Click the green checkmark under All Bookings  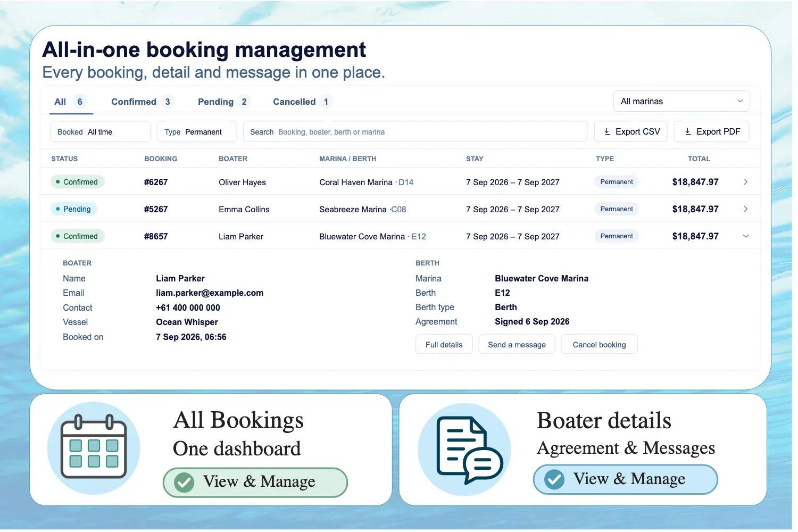pyautogui.click(x=184, y=483)
